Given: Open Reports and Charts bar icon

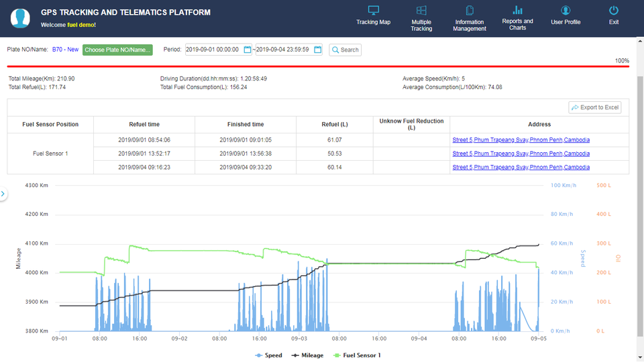Looking at the screenshot, I should [x=517, y=10].
